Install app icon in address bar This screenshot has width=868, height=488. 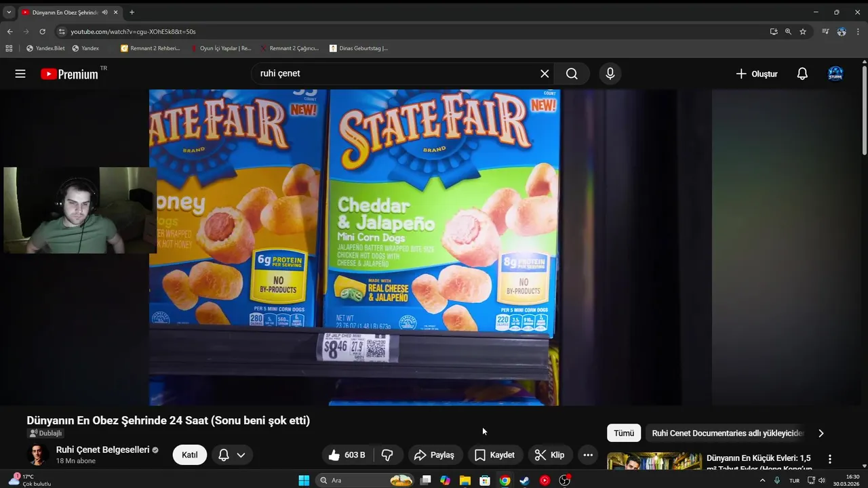(x=774, y=31)
